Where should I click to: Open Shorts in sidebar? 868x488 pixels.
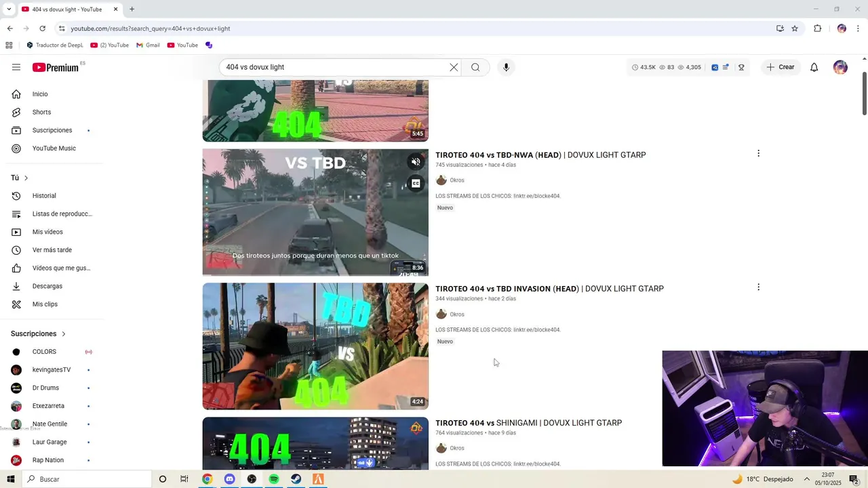click(x=52, y=113)
